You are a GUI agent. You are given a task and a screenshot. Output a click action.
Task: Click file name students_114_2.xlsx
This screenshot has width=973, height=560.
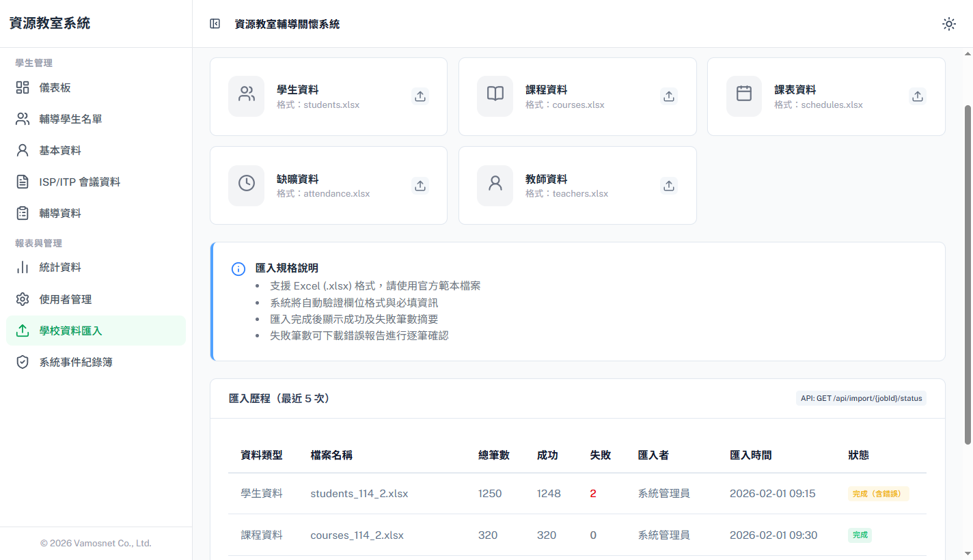point(359,493)
